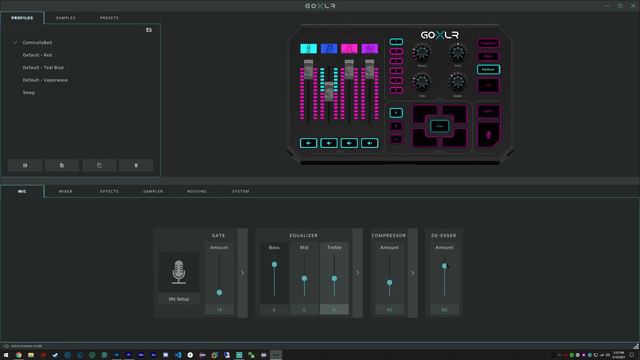This screenshot has height=360, width=640.
Task: Select the ComicallyBad profile
Action: [x=37, y=42]
